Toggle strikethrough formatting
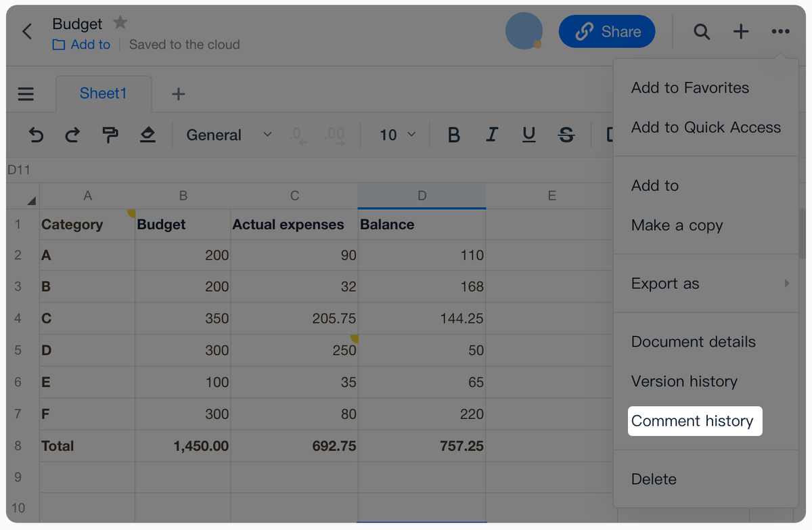Image resolution: width=812 pixels, height=530 pixels. click(566, 135)
